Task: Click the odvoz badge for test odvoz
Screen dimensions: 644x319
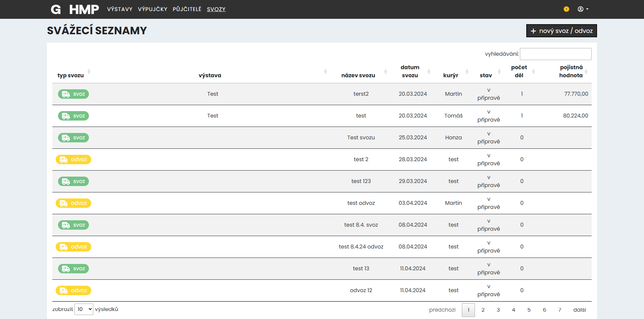Action: [73, 203]
